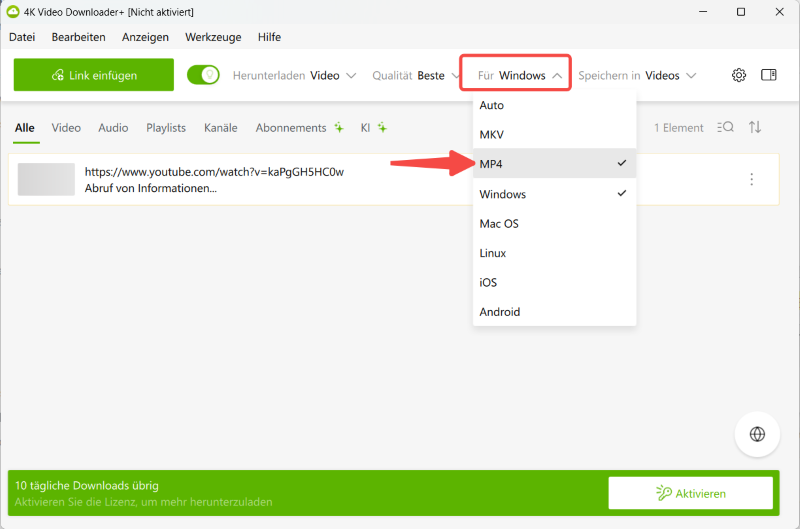Image resolution: width=800 pixels, height=529 pixels.
Task: Switch to the Video tab
Action: (66, 128)
